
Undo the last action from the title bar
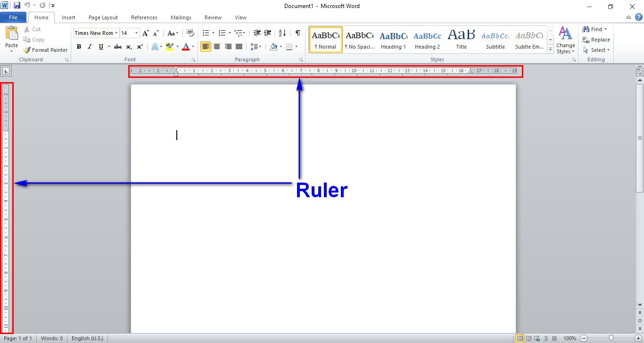[x=27, y=6]
